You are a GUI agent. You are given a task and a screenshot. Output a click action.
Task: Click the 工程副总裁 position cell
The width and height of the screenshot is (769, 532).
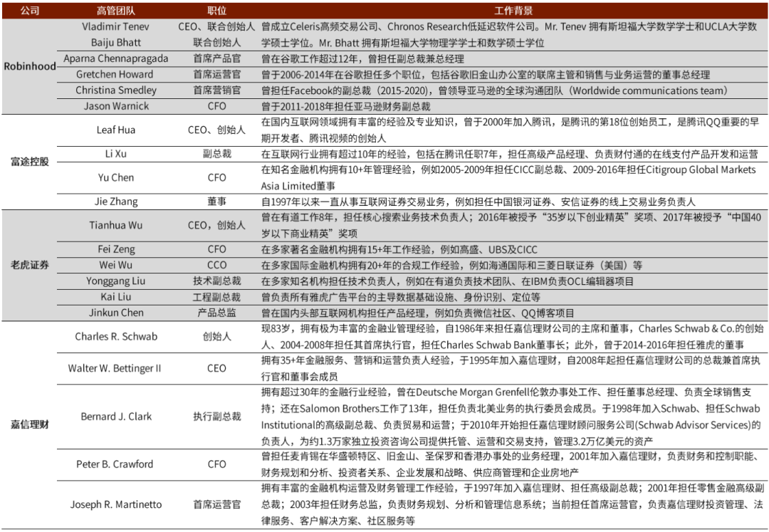216,297
